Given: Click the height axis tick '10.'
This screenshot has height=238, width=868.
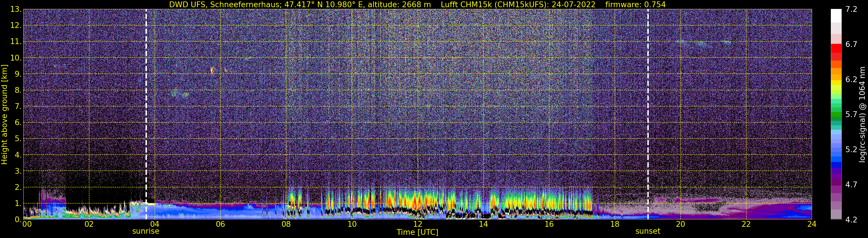Looking at the screenshot, I should tap(16, 58).
